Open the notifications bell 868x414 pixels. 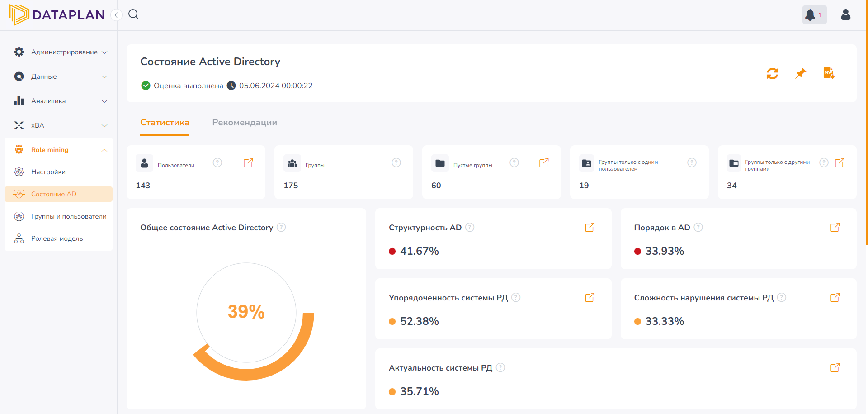tap(811, 15)
